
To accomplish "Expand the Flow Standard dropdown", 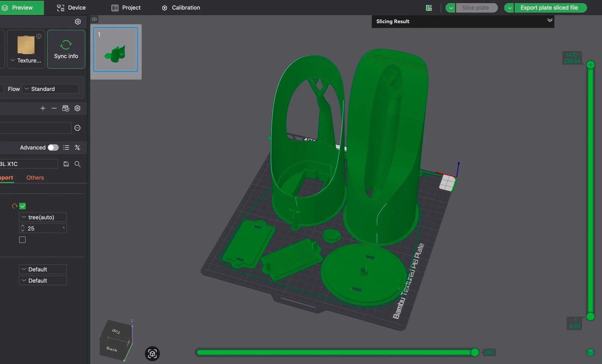I will click(x=51, y=89).
